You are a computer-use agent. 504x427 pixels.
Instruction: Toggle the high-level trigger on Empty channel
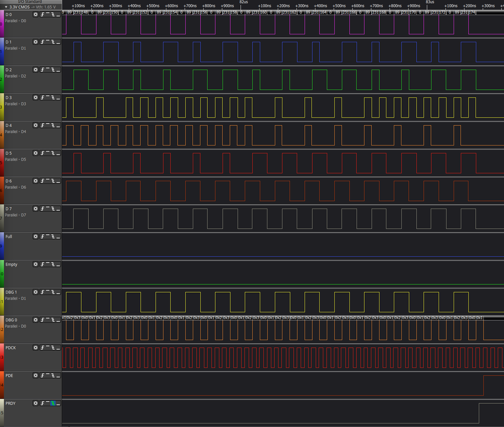tap(47, 264)
